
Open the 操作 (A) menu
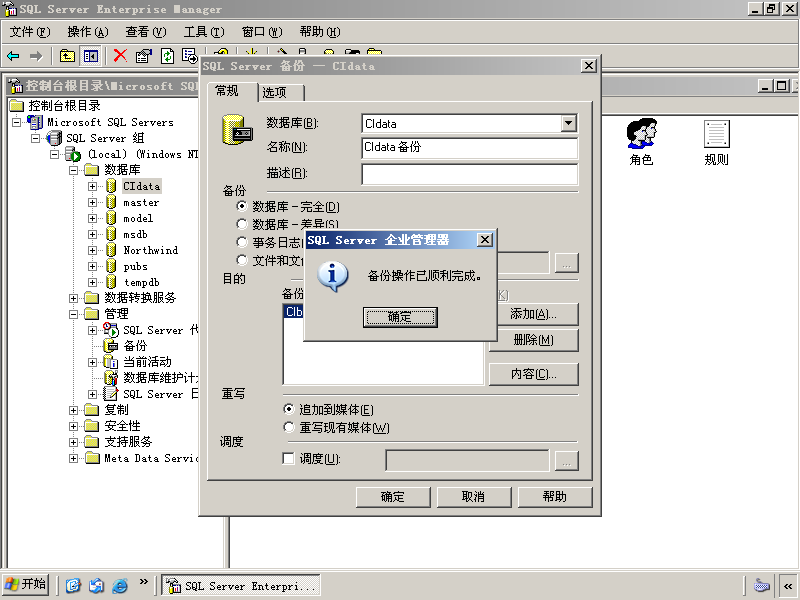pos(88,32)
